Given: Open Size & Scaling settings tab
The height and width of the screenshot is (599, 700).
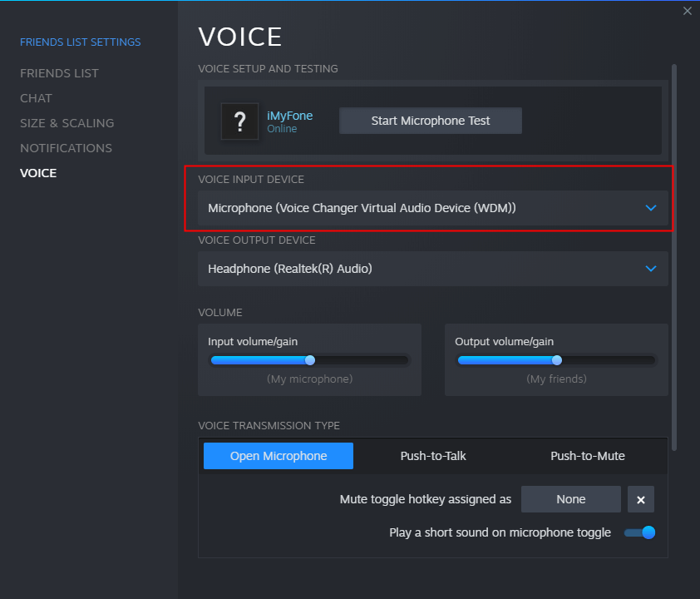Looking at the screenshot, I should click(67, 123).
